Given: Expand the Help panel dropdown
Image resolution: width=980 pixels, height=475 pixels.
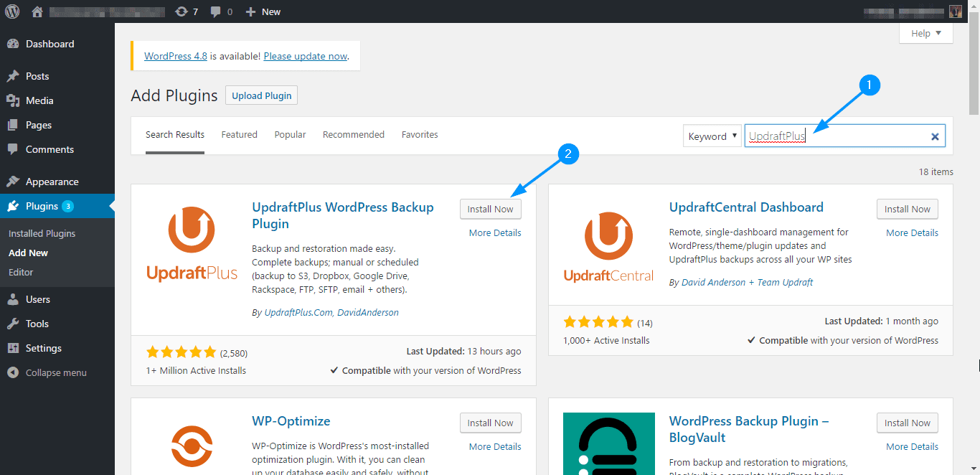Looking at the screenshot, I should [x=926, y=33].
